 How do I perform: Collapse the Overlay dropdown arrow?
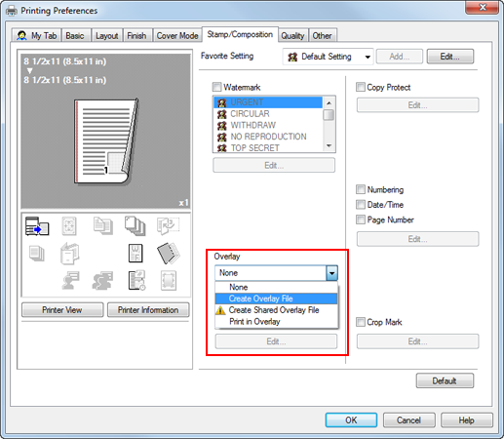coord(331,273)
